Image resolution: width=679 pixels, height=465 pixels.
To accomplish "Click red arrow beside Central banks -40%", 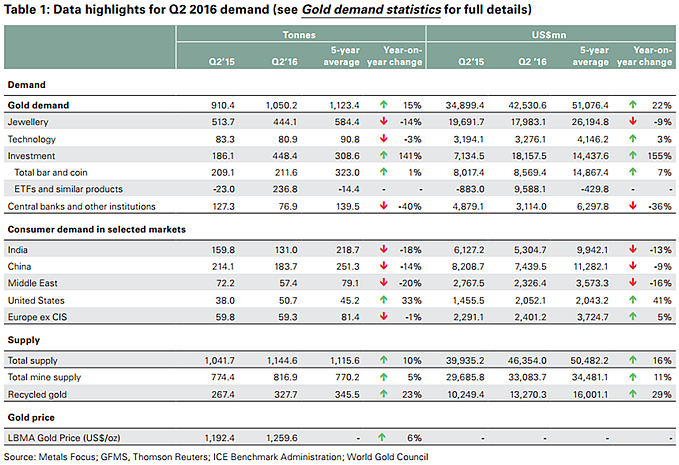I will (384, 207).
